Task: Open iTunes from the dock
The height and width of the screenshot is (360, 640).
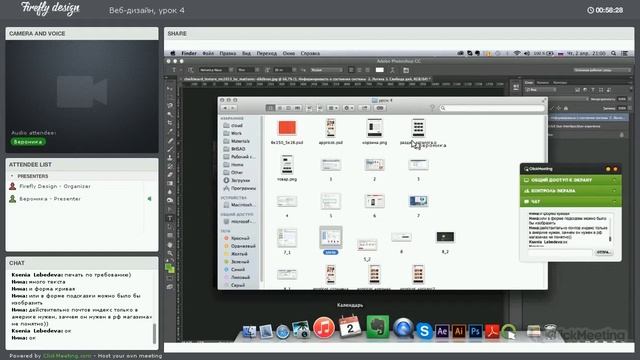Action: click(324, 328)
